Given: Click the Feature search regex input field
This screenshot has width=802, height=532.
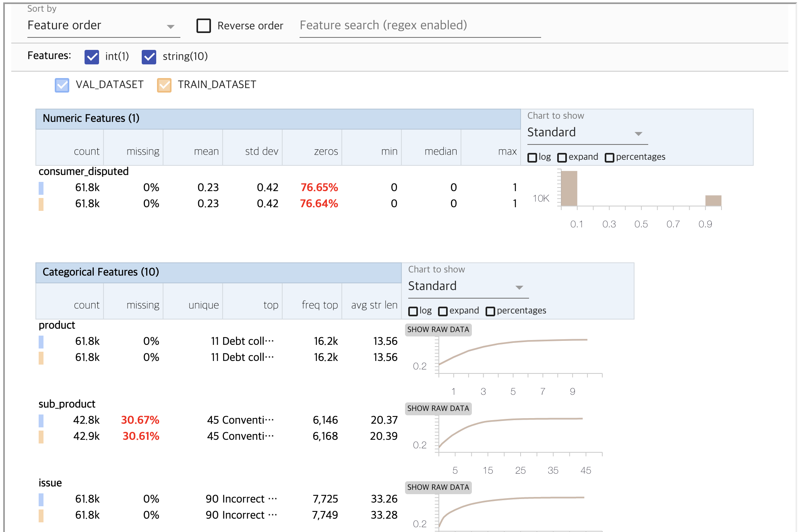Looking at the screenshot, I should [x=420, y=26].
